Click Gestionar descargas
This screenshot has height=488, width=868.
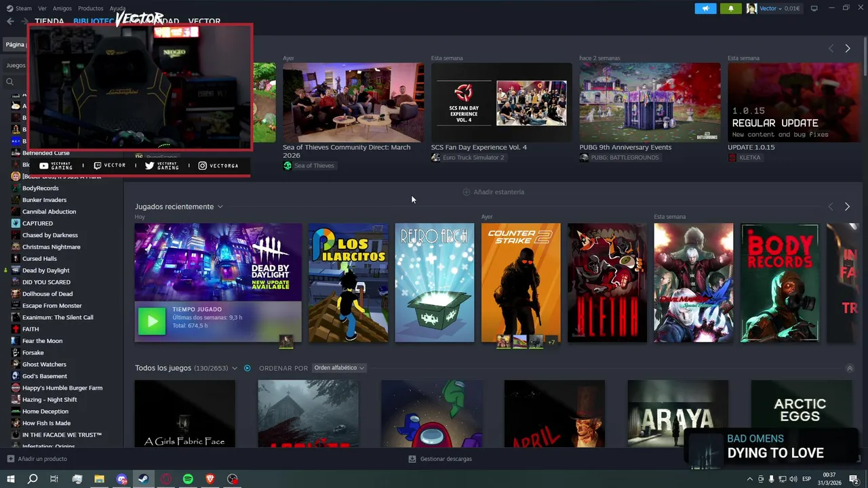446,459
